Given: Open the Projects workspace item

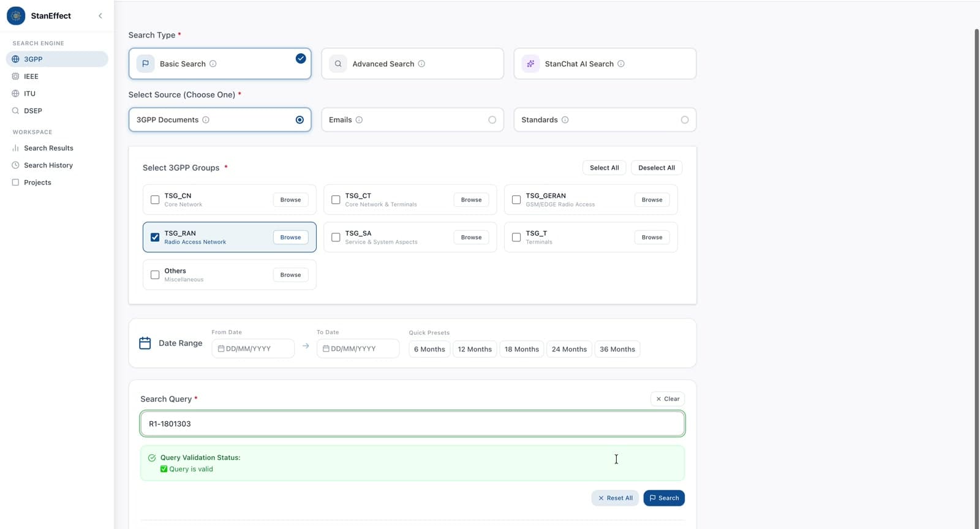Looking at the screenshot, I should tap(57, 182).
